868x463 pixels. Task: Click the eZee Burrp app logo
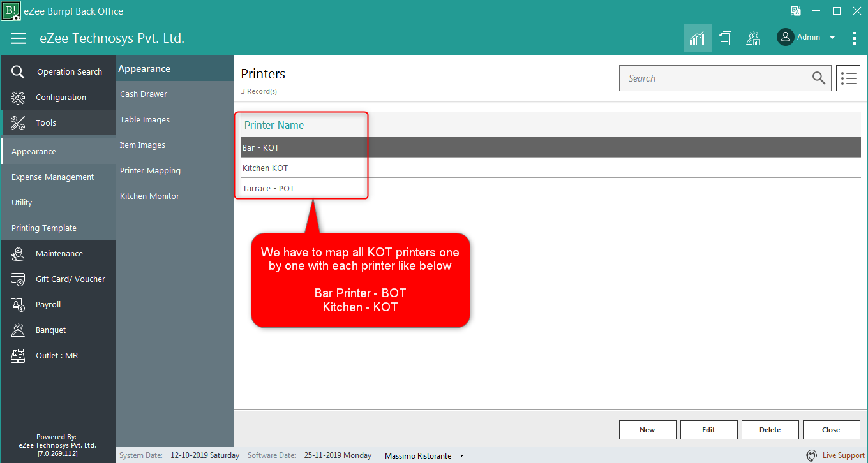11,11
